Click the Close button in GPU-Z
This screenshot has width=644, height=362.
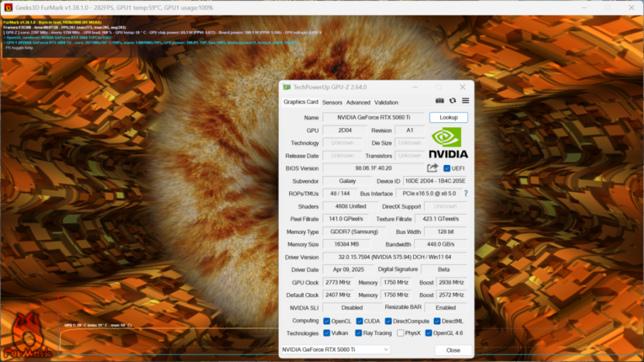(453, 350)
